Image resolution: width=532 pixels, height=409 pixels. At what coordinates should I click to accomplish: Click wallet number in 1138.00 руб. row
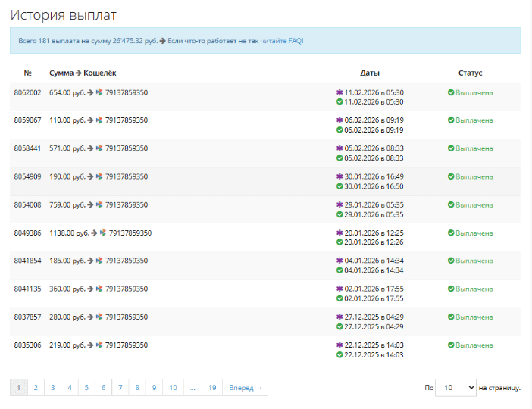point(130,233)
